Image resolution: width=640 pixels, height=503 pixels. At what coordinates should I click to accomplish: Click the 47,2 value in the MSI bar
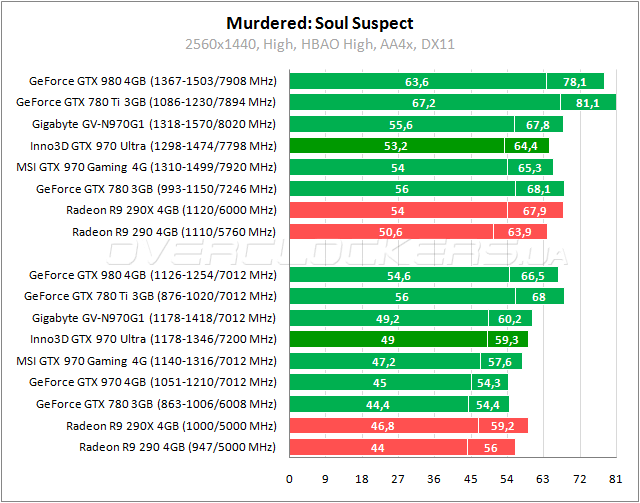[x=384, y=362]
